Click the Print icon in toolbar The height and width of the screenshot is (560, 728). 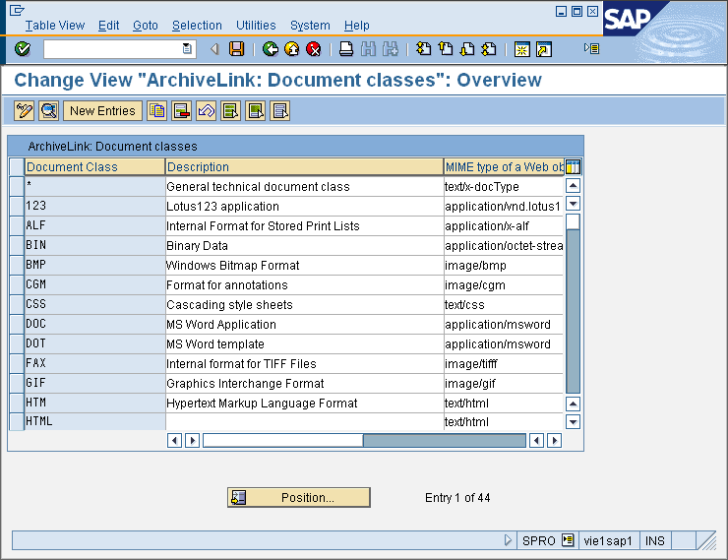(345, 49)
